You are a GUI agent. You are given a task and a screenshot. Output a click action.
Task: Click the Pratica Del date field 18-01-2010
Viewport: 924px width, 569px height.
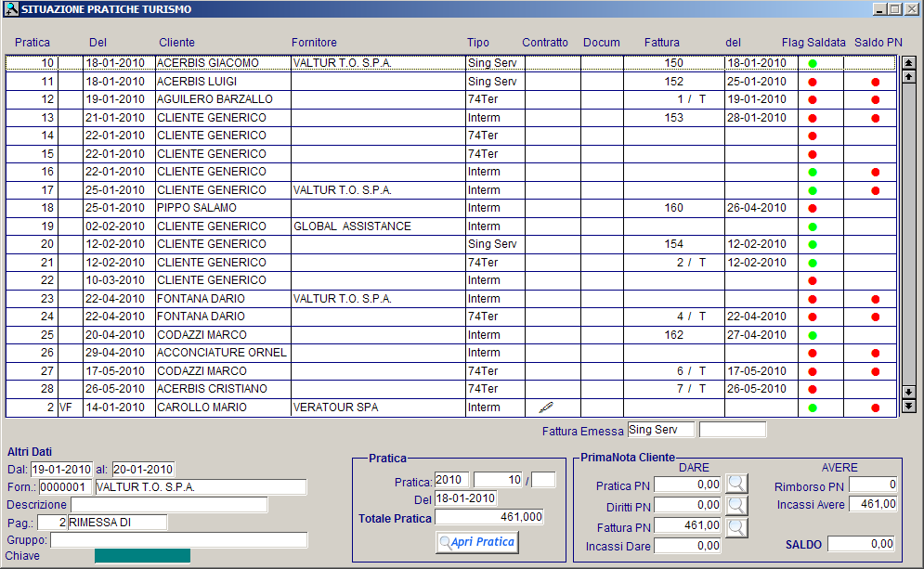(x=465, y=498)
